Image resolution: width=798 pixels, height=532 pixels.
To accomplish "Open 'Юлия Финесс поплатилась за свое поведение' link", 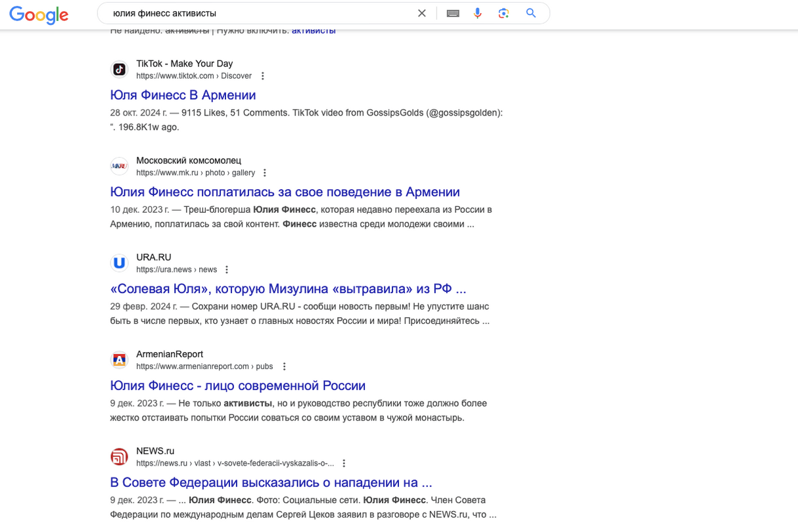I will (285, 192).
